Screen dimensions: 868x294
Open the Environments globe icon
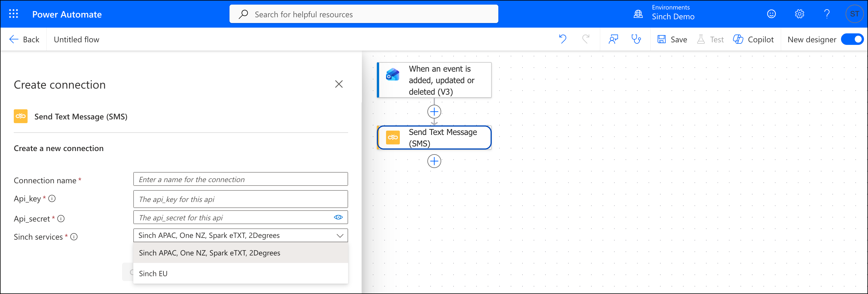point(638,14)
